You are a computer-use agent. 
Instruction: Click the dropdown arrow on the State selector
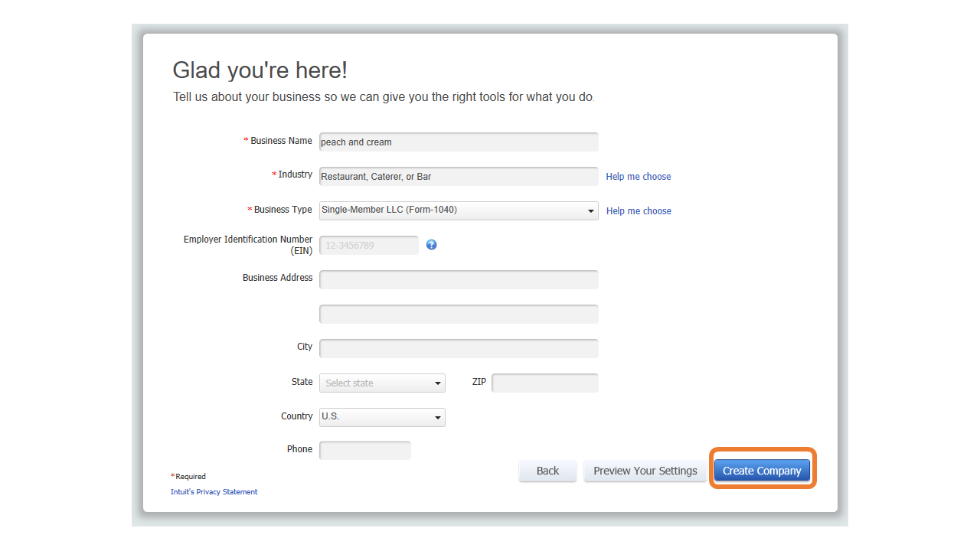pos(437,383)
